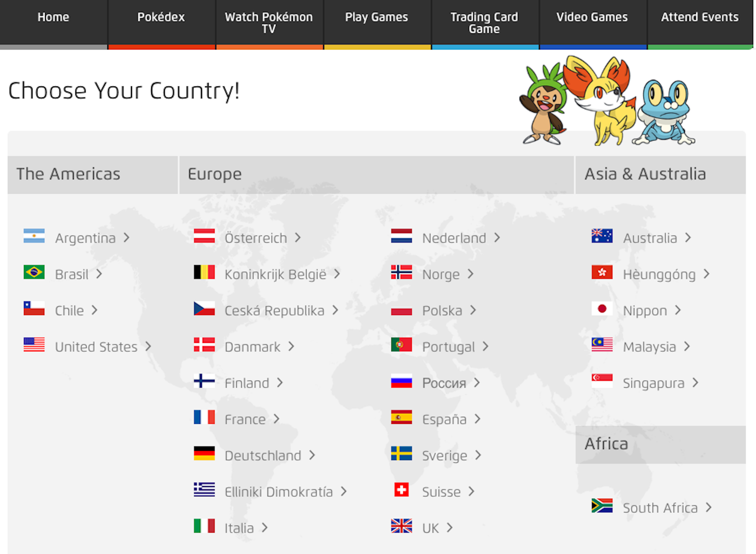Open the Pokédex navigation tab
The height and width of the screenshot is (554, 756).
161,25
